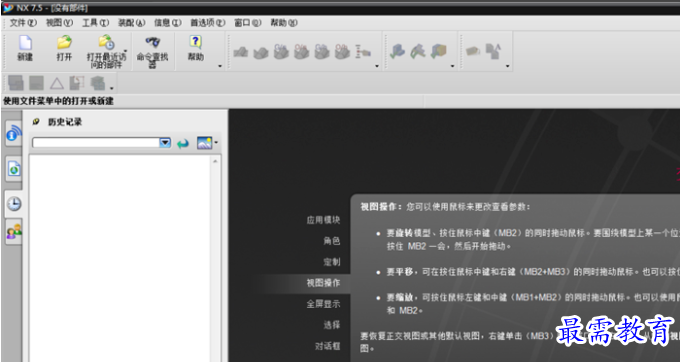Expand options arrow of the green-check toolbar

(x=452, y=66)
